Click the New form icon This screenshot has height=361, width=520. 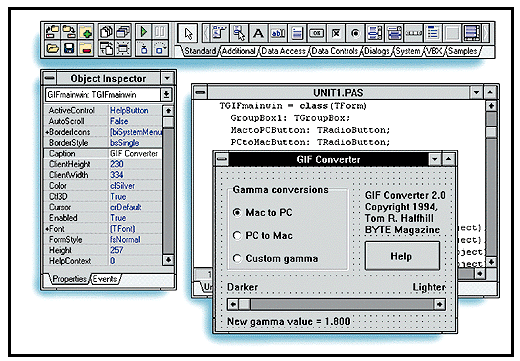click(123, 48)
